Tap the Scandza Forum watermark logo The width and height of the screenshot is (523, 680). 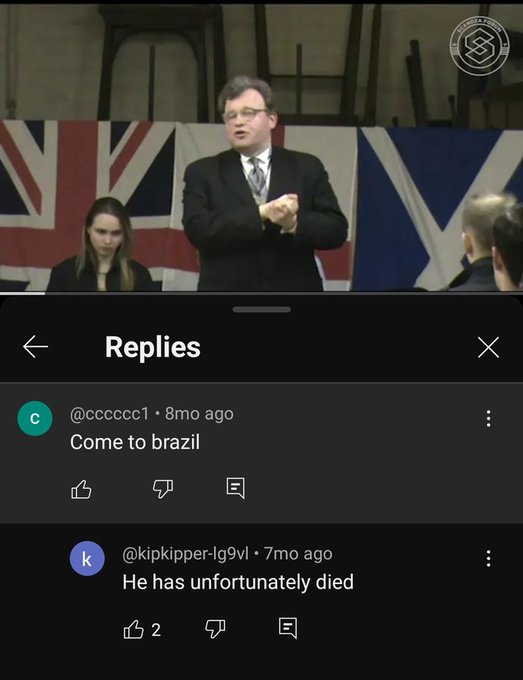pyautogui.click(x=479, y=45)
